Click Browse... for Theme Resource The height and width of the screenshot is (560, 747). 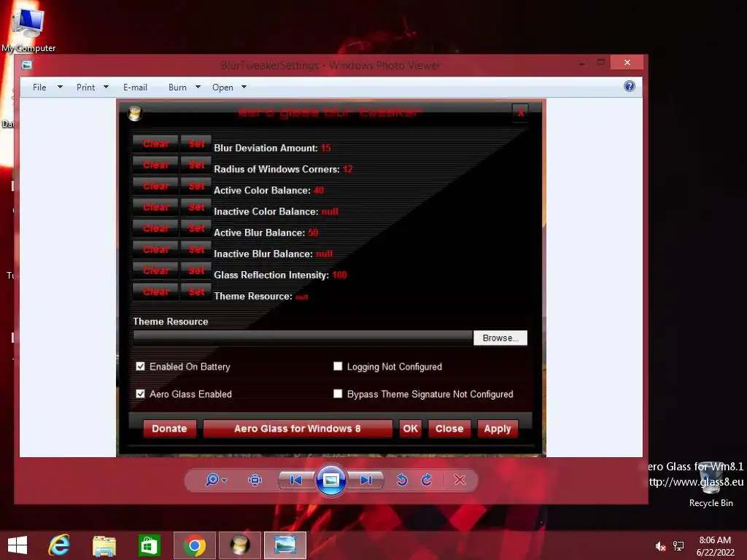[500, 338]
